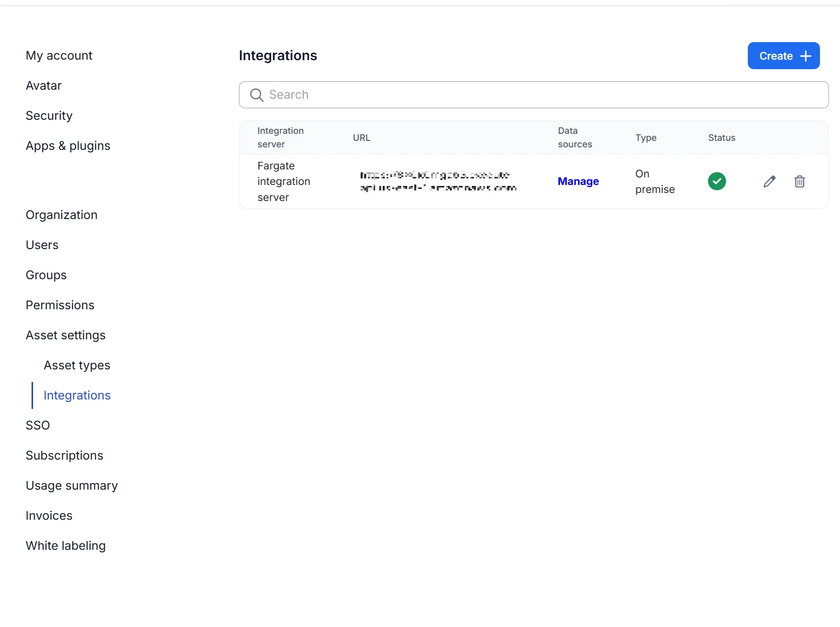This screenshot has height=627, width=840.
Task: Click the 'Status' column header
Action: [722, 138]
